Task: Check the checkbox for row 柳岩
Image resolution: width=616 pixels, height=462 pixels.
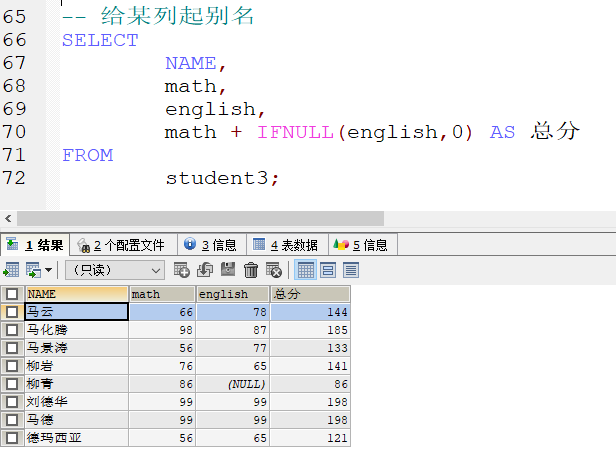Action: click(12, 366)
